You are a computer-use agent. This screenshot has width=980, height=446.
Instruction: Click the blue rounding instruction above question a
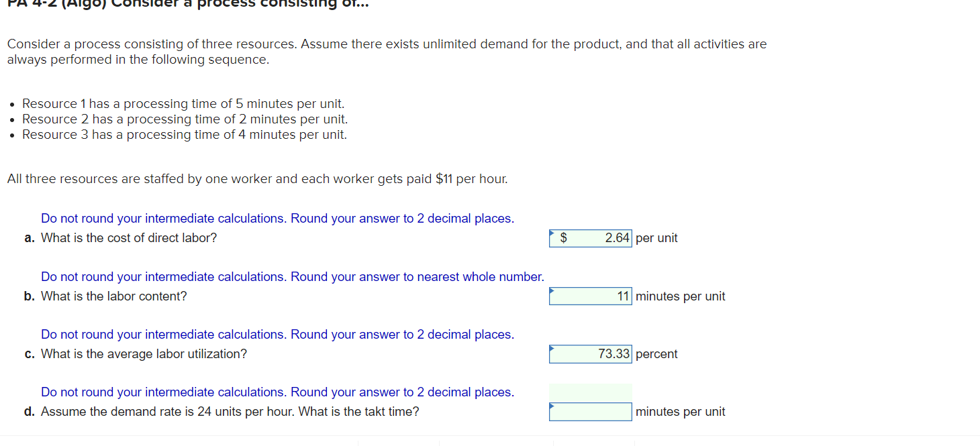277,218
